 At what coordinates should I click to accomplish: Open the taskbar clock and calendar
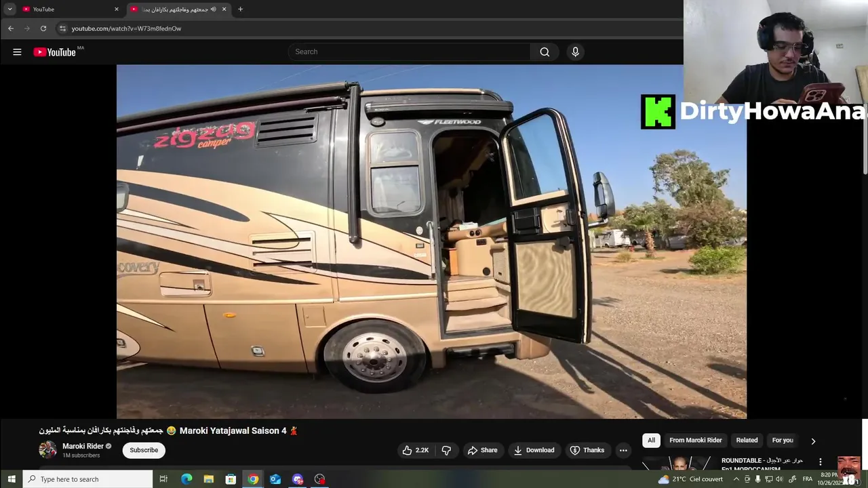(829, 479)
